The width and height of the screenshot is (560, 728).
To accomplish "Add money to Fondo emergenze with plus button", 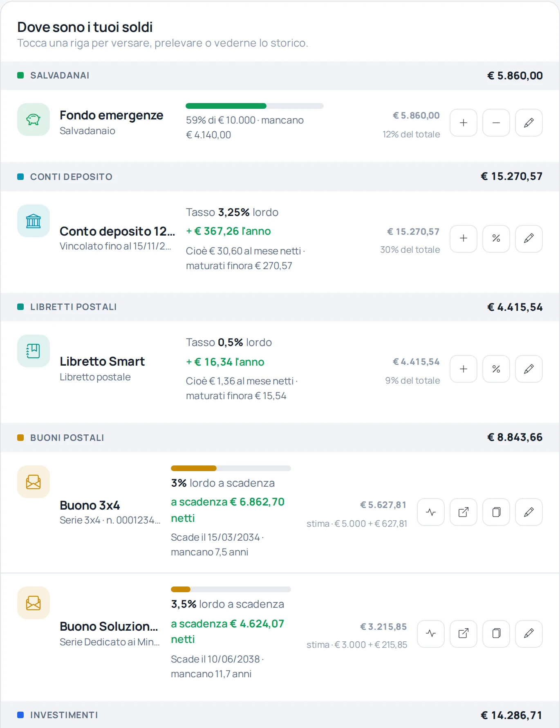I will coord(464,123).
